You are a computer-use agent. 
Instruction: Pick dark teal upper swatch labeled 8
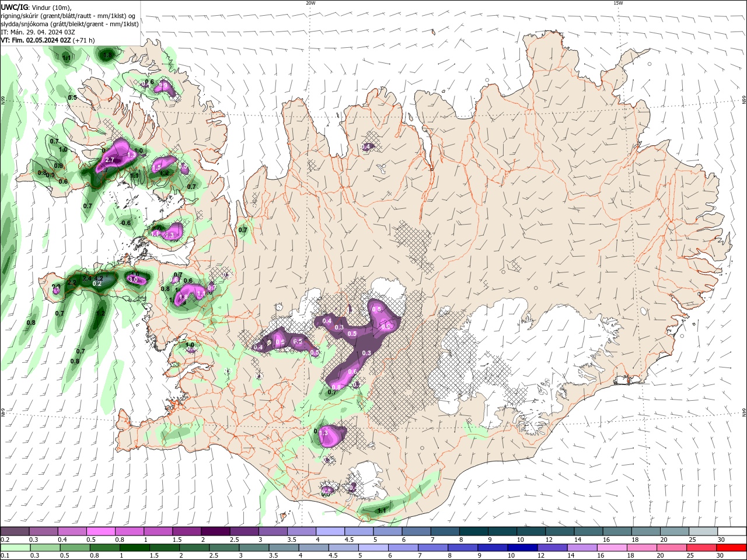coord(474,531)
